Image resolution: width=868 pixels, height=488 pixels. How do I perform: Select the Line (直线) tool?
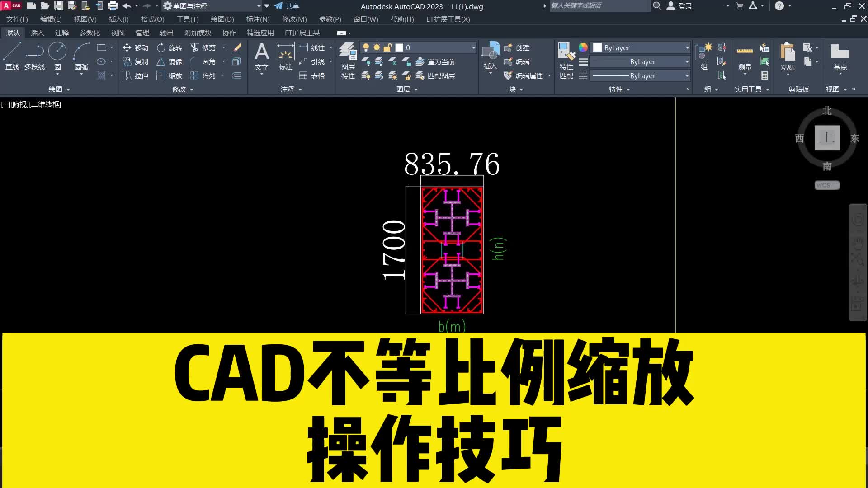click(12, 56)
